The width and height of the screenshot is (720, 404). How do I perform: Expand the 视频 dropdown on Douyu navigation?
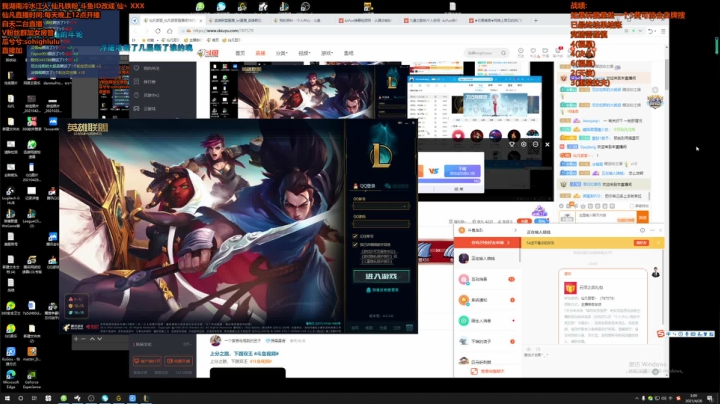click(304, 53)
